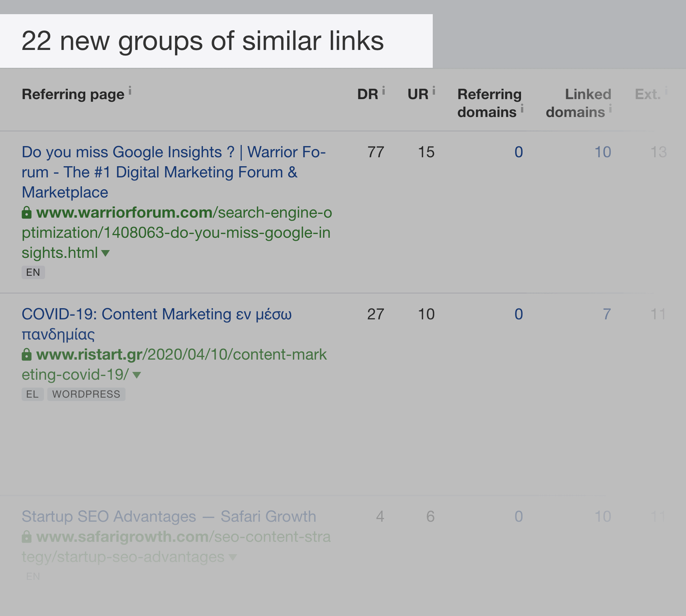The image size is (686, 616).
Task: Click Ext. value 13 in warriorforum row
Action: 658,152
